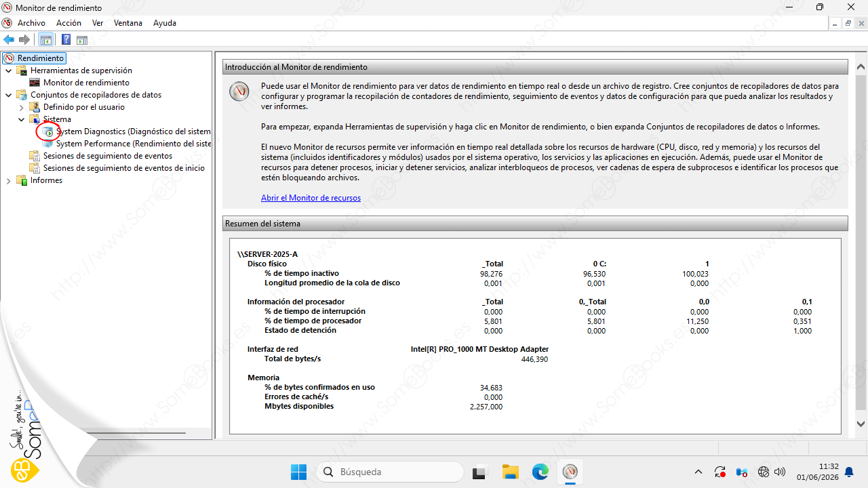The height and width of the screenshot is (488, 868).
Task: Click the Disco físico label
Action: click(x=267, y=264)
